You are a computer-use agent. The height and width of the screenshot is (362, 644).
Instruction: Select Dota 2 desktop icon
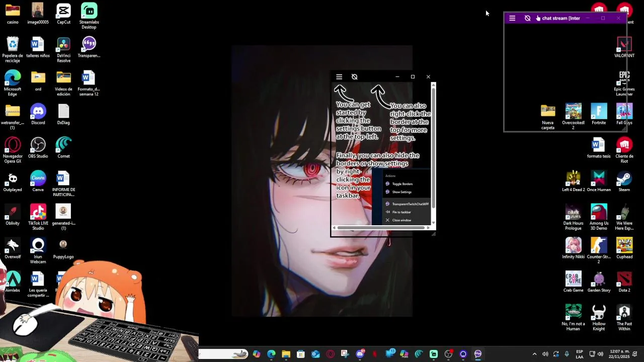tap(624, 283)
